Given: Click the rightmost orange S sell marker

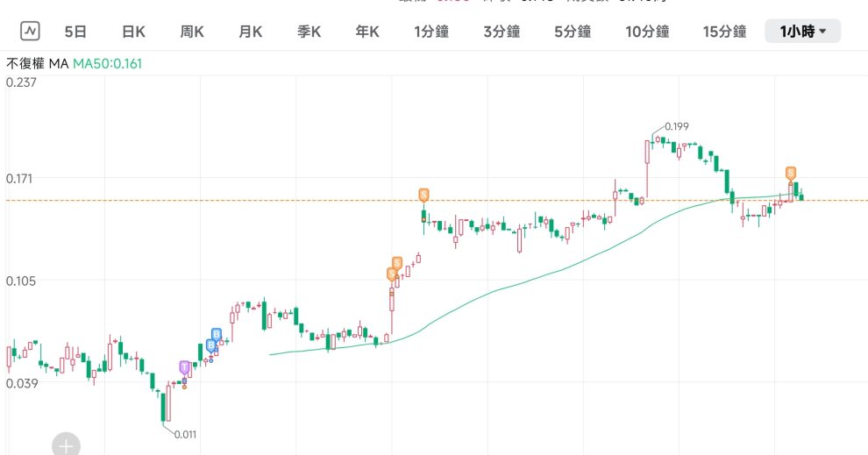Looking at the screenshot, I should [x=791, y=174].
